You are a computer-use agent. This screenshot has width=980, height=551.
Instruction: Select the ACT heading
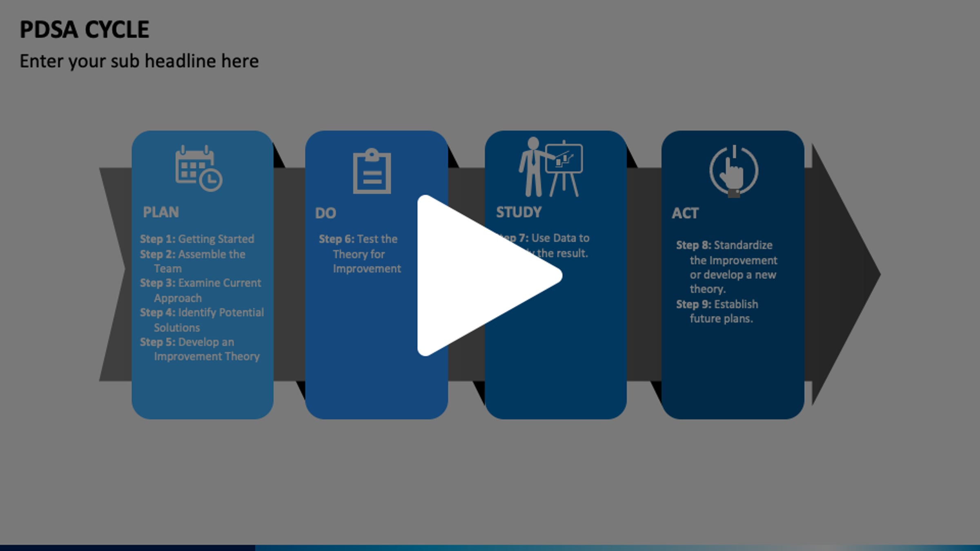[685, 213]
